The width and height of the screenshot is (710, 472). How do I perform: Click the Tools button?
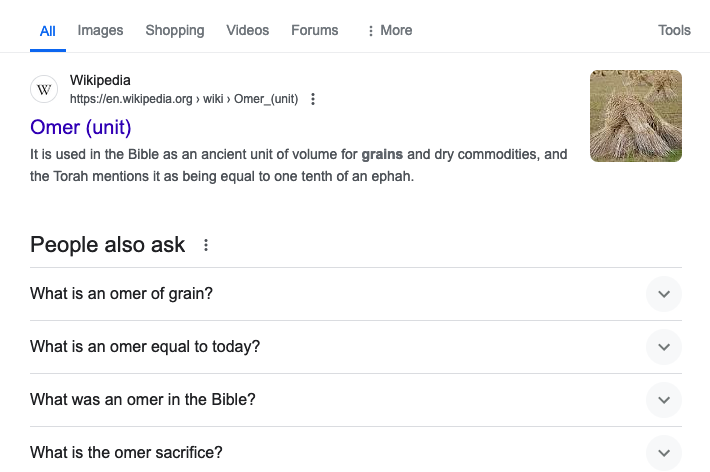click(674, 30)
